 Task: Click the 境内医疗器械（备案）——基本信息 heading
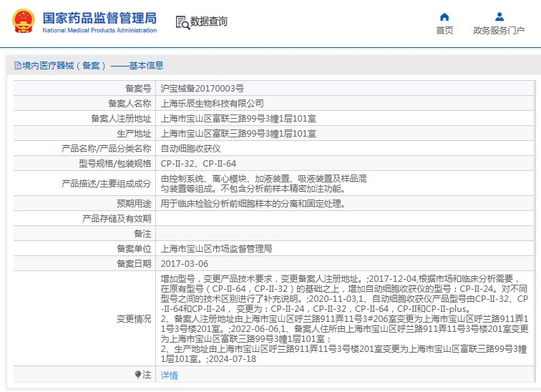[92, 66]
